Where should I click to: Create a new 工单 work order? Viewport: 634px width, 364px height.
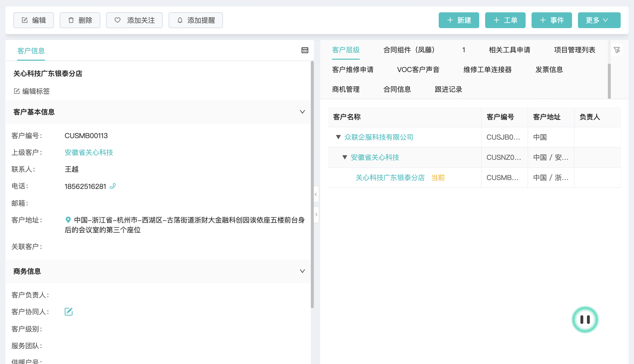point(505,20)
